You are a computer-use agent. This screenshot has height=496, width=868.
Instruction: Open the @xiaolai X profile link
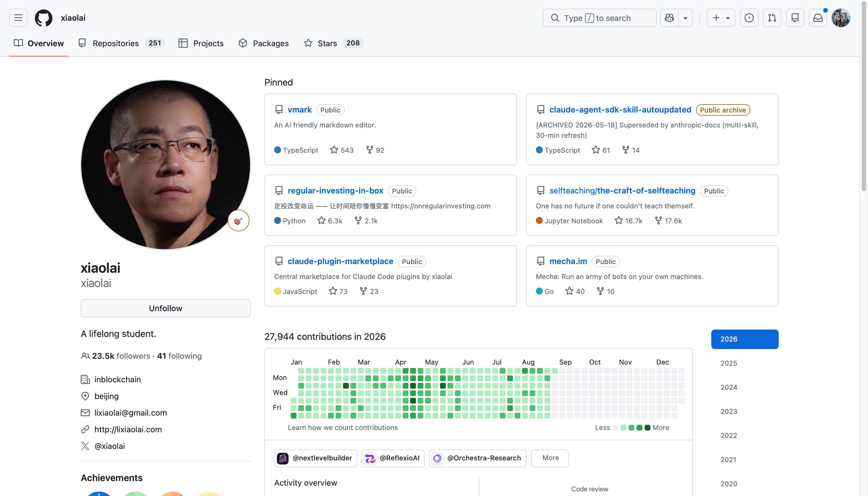(x=110, y=446)
